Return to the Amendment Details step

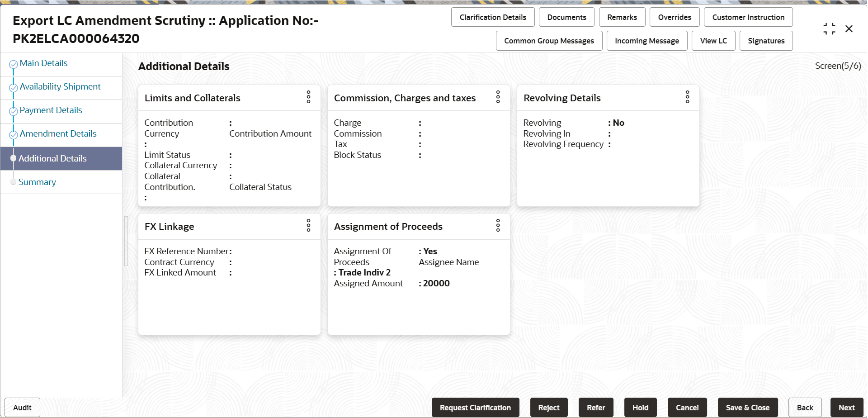tap(58, 133)
